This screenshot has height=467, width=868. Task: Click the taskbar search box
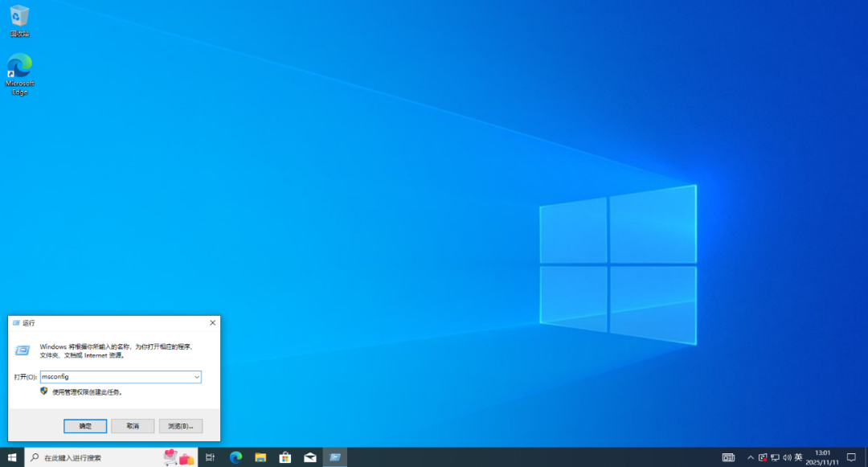[96, 457]
